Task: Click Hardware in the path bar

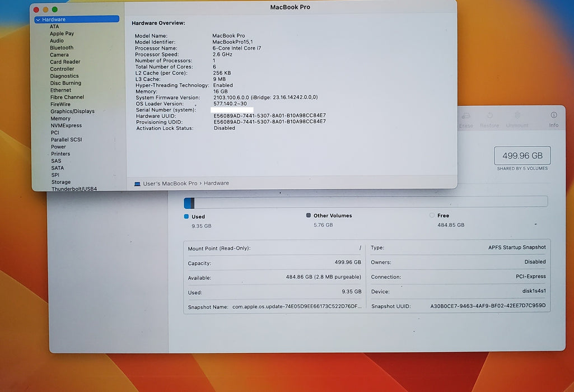Action: point(216,183)
